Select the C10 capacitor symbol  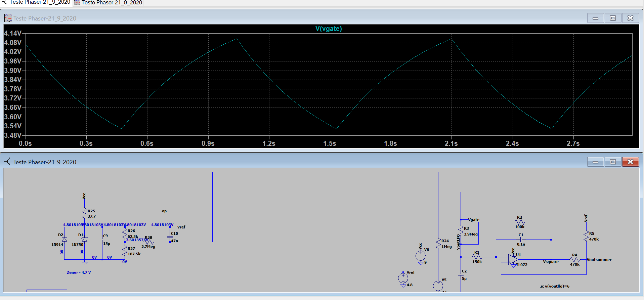pyautogui.click(x=170, y=237)
